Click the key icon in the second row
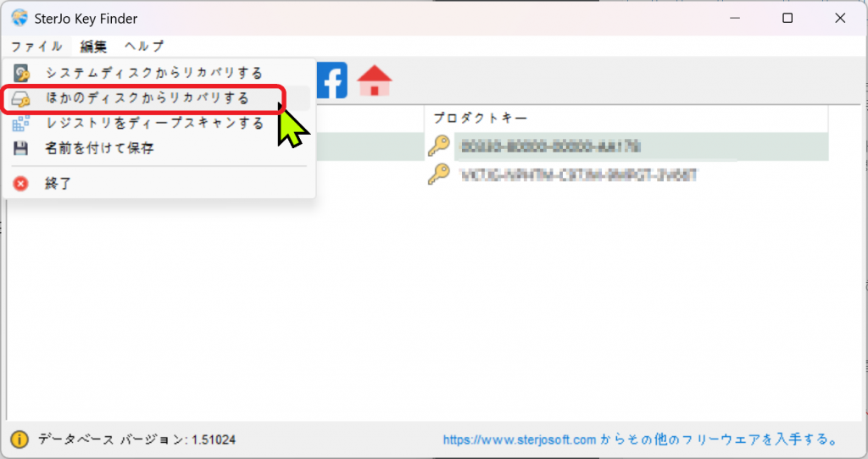The width and height of the screenshot is (868, 459). [x=439, y=174]
